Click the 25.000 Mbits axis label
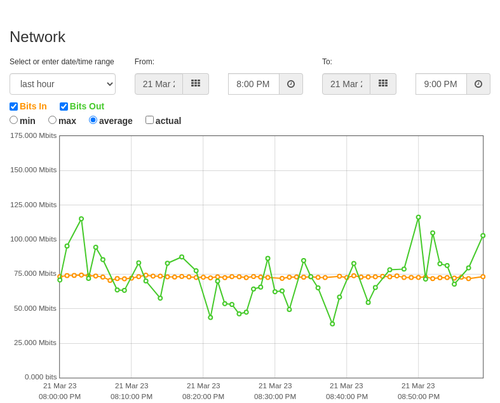500x403 pixels. pyautogui.click(x=35, y=343)
